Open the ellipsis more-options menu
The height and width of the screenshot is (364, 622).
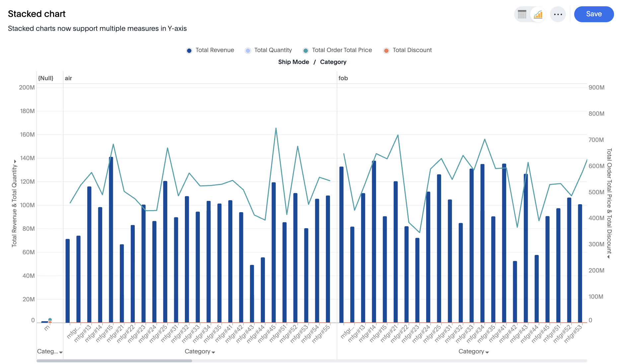(x=558, y=14)
